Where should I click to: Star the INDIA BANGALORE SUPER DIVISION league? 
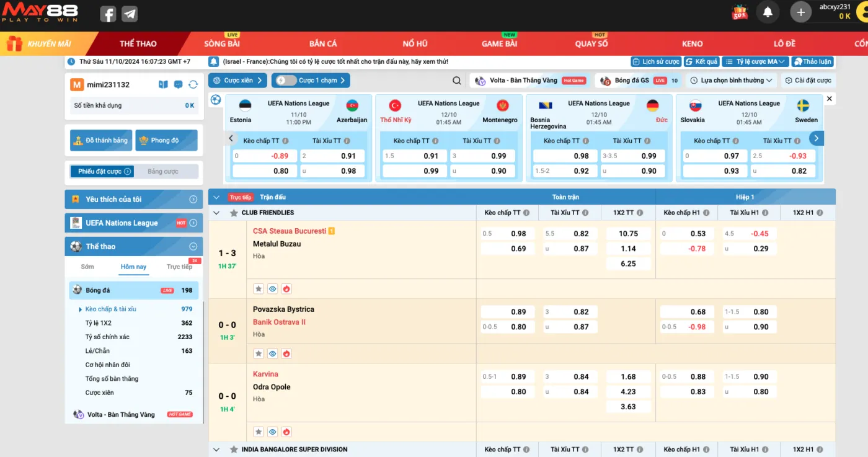tap(234, 450)
